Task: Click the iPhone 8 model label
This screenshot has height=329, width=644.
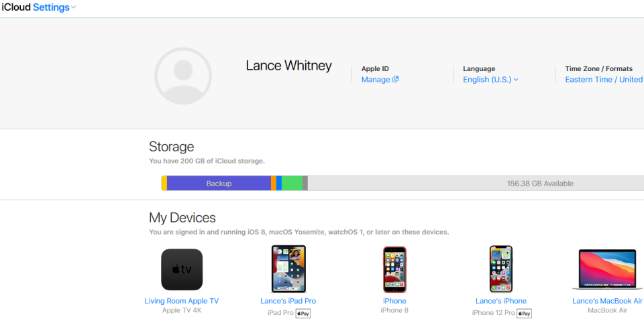Action: 394,310
